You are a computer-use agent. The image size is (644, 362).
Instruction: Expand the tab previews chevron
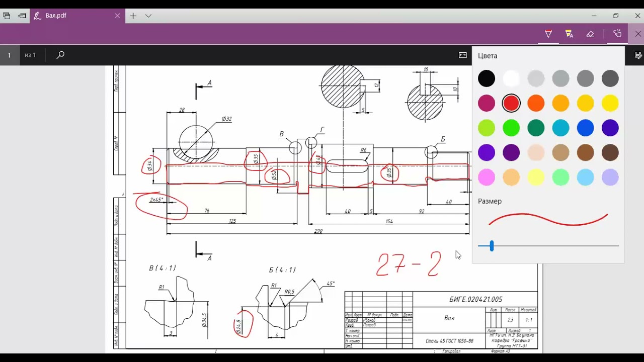pyautogui.click(x=148, y=16)
